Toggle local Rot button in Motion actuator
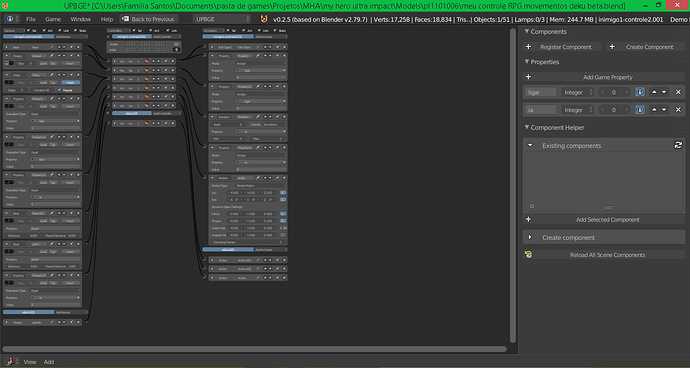Screen dimensions: 690x368 [x=283, y=199]
